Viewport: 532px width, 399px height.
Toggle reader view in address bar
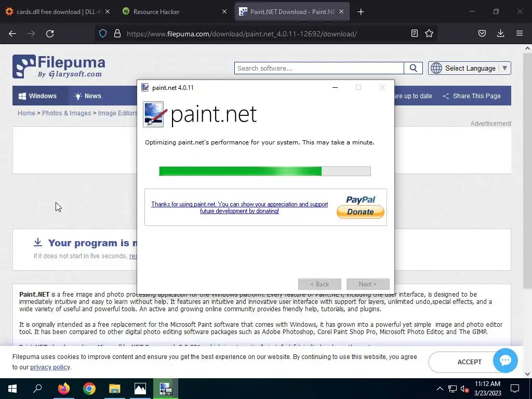point(414,34)
